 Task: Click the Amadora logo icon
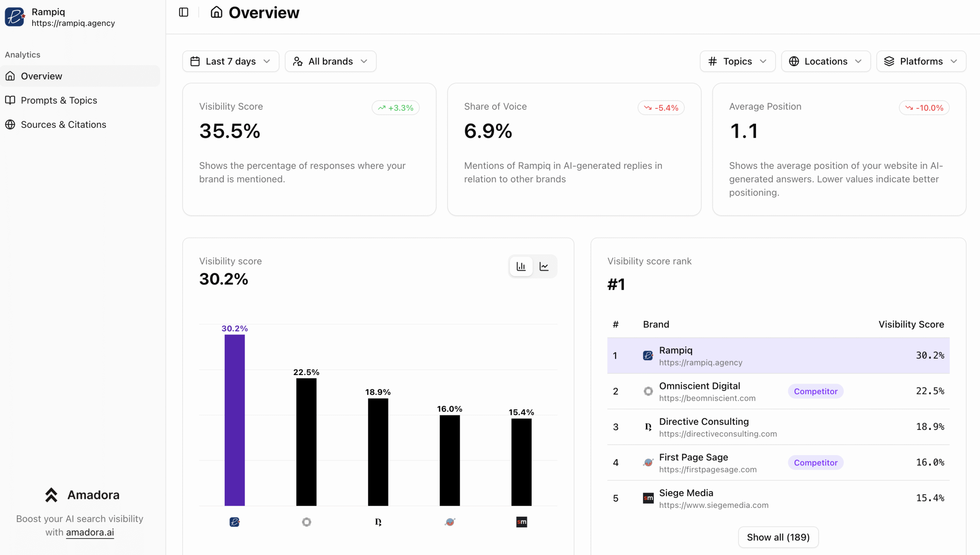click(51, 495)
